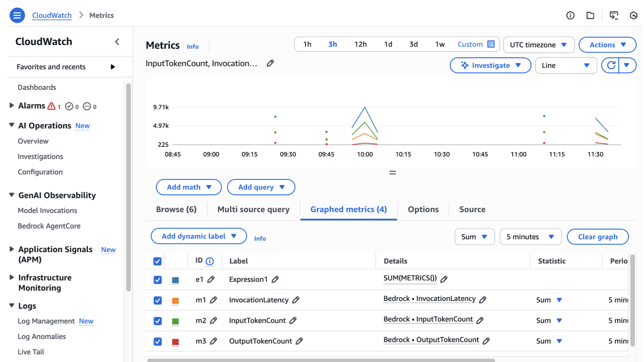The image size is (644, 362).
Task: Uncheck the Expression1 e1 checkbox
Action: click(x=158, y=280)
